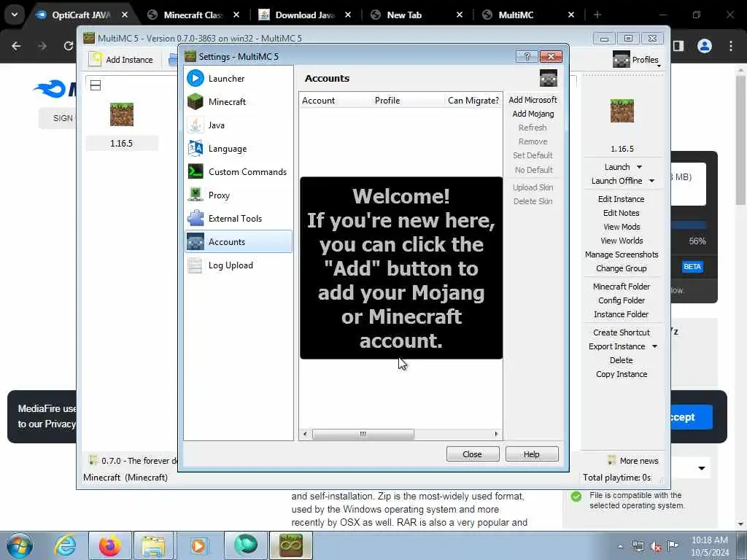Click Change Group in right panel
Viewport: 747px width, 560px height.
[x=622, y=268]
